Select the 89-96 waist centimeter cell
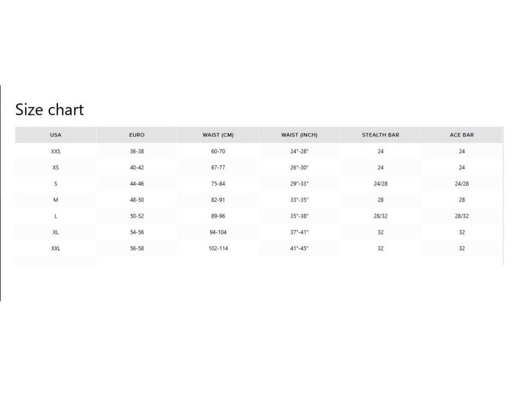 (x=218, y=216)
